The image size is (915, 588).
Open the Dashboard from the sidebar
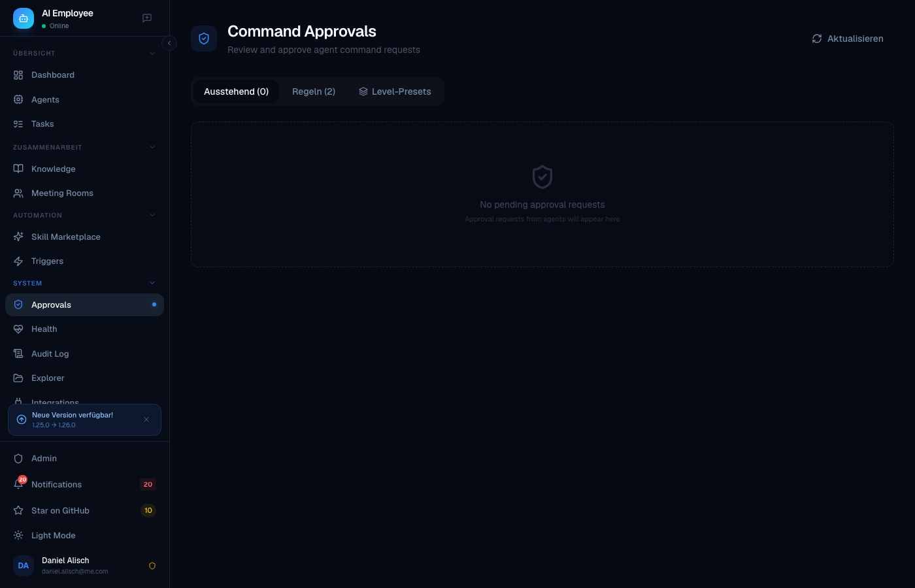point(52,74)
